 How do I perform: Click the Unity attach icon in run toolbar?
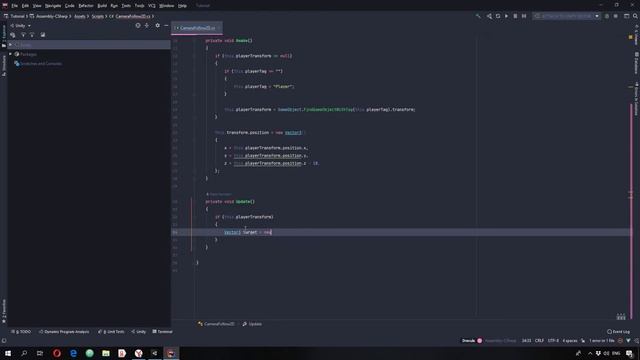click(489, 16)
